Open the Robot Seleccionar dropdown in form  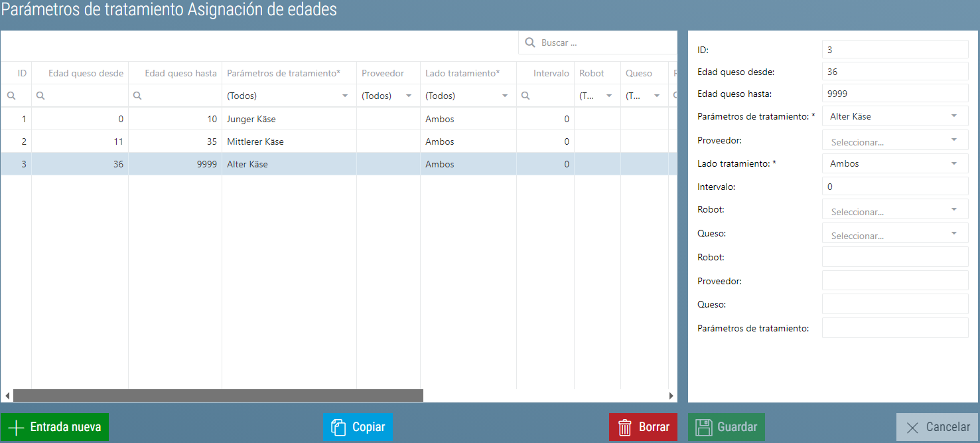(x=954, y=210)
